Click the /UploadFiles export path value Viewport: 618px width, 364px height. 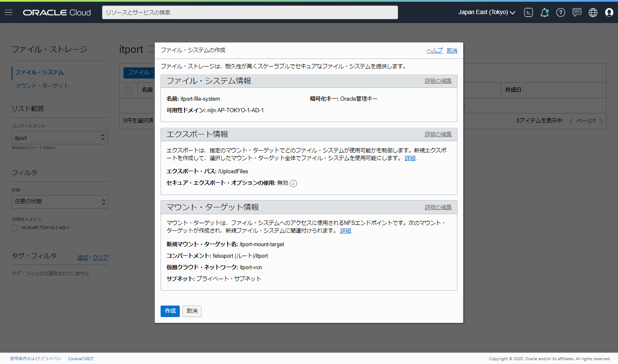233,172
